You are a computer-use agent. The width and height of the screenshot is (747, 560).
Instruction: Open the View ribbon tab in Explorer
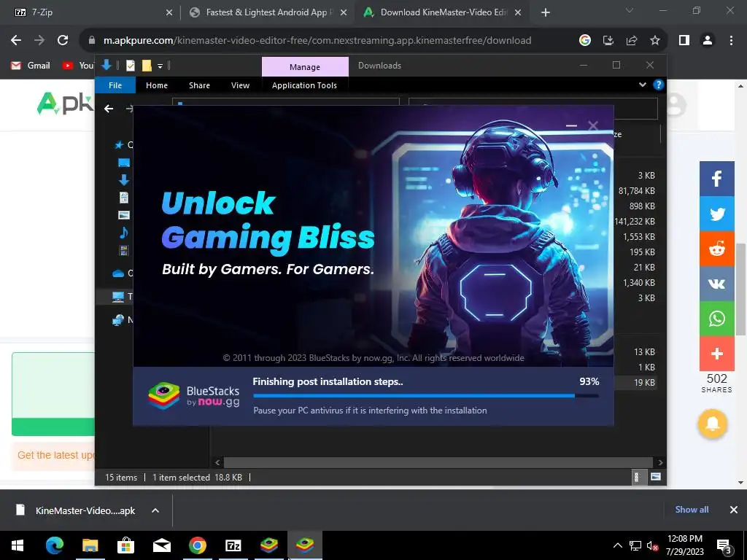(240, 85)
